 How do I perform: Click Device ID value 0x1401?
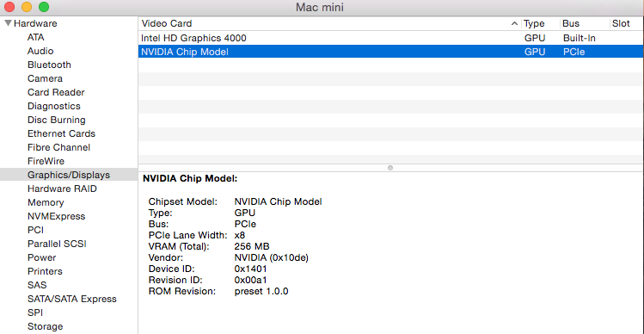pyautogui.click(x=250, y=269)
